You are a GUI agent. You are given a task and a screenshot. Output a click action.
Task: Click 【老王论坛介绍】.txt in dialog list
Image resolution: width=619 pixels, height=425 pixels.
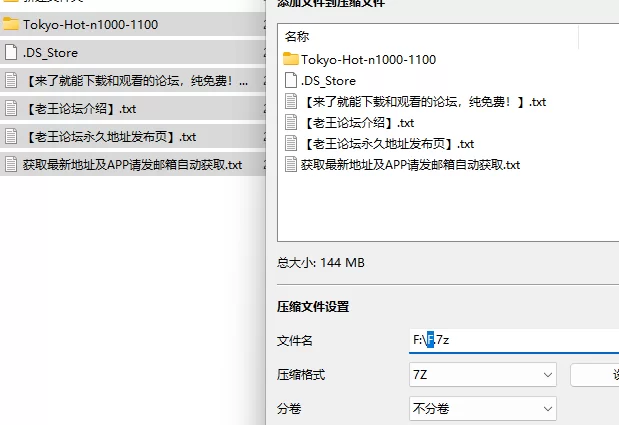(358, 122)
